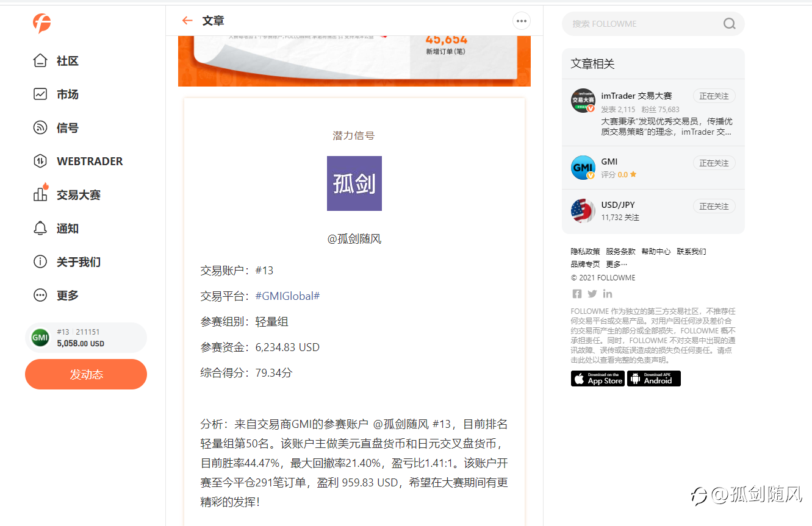The width and height of the screenshot is (812, 526).
Task: Download from the App Store badge
Action: [598, 379]
